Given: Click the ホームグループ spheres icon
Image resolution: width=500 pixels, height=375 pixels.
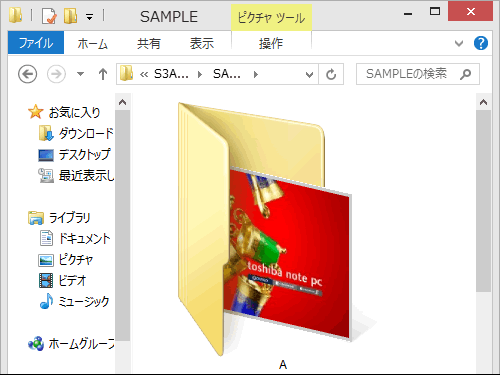Looking at the screenshot, I should (x=36, y=343).
